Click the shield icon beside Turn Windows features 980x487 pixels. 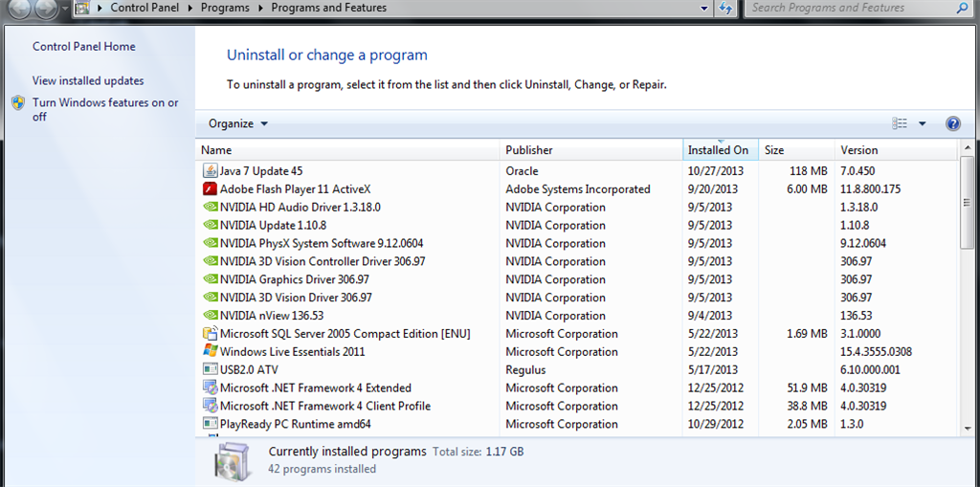click(19, 103)
